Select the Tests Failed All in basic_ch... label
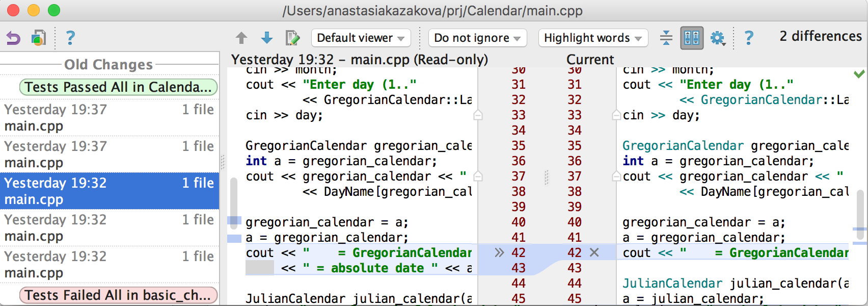 point(118,295)
